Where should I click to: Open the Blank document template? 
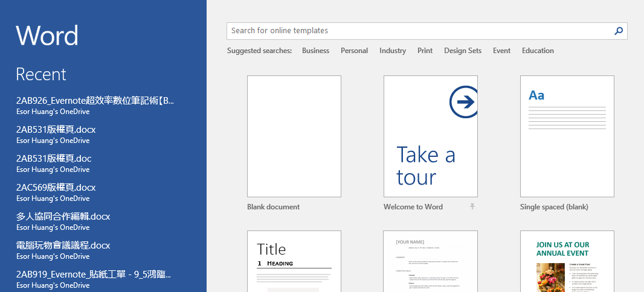coord(294,136)
